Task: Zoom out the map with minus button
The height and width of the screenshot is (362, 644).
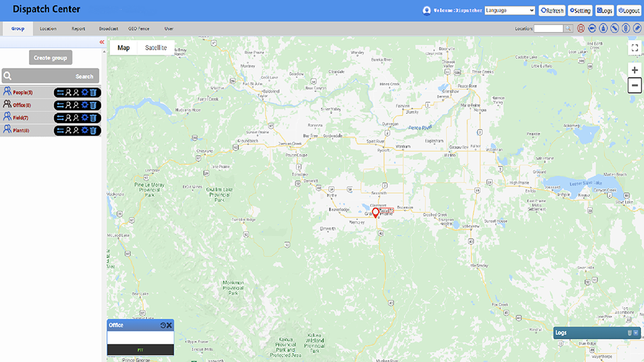Action: (635, 85)
